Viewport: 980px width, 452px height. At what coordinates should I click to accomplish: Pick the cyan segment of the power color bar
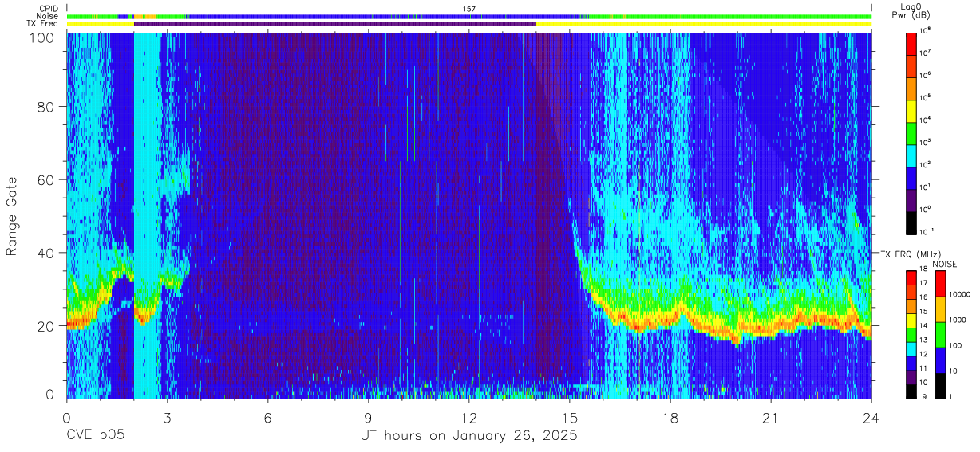click(911, 155)
